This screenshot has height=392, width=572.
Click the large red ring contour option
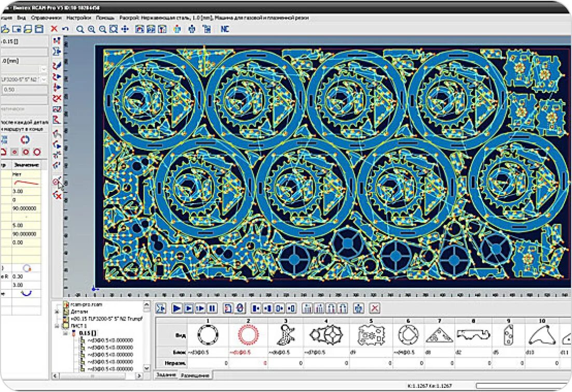tap(37, 152)
